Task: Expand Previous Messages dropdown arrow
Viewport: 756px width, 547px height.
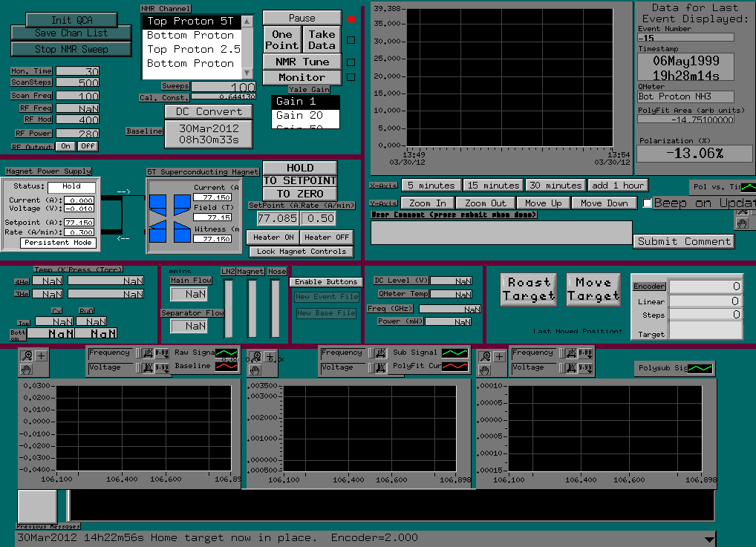Action: [x=708, y=539]
